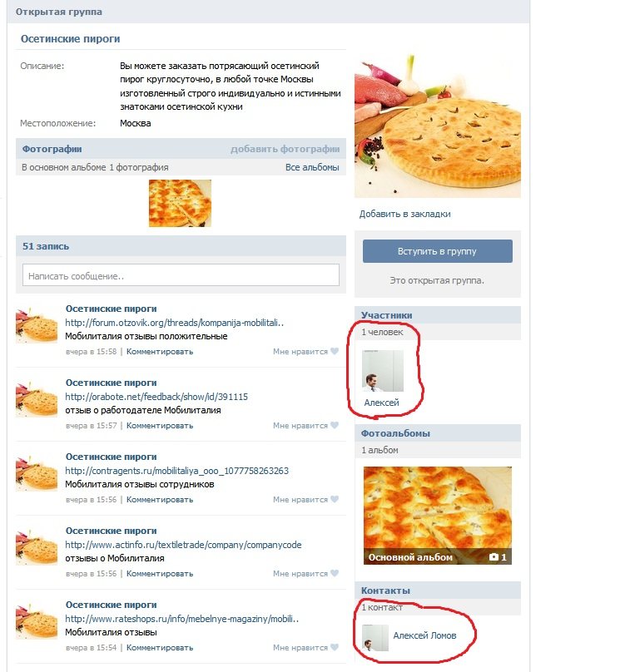Open the group main pie picture
This screenshot has height=672, width=635.
point(437,124)
